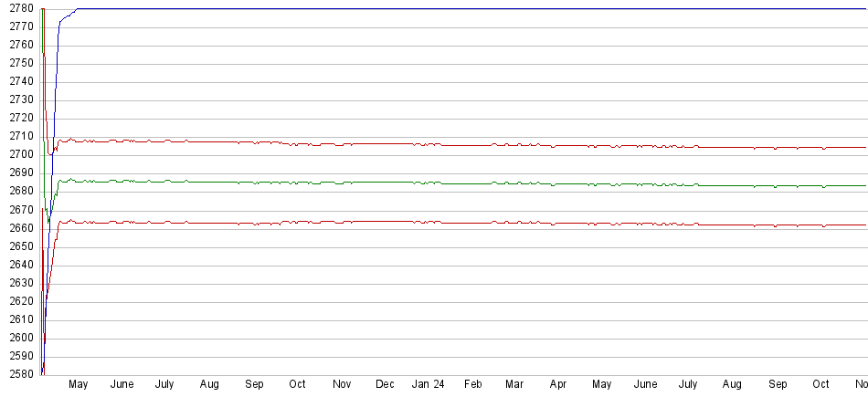Click the 2740 y-axis label
This screenshot has width=868, height=397.
20,82
